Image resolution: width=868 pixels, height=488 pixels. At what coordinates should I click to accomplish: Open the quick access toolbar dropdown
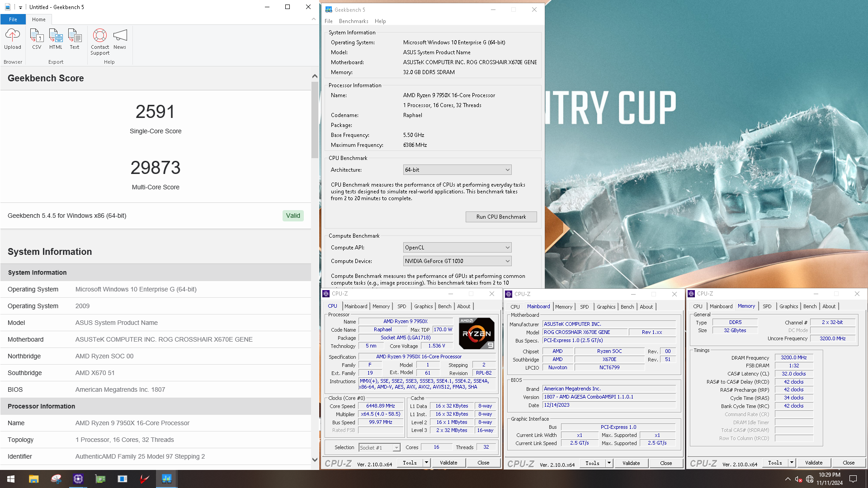20,7
